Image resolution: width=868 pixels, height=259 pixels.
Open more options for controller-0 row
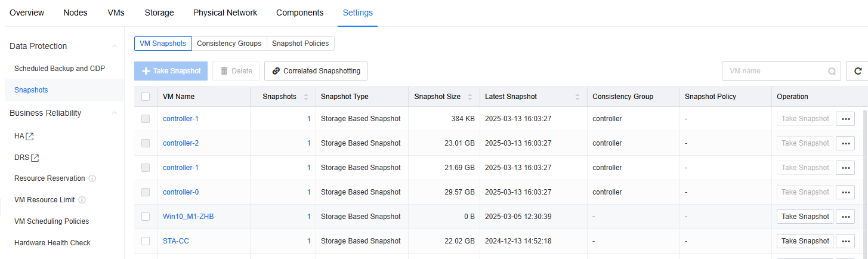pyautogui.click(x=845, y=192)
